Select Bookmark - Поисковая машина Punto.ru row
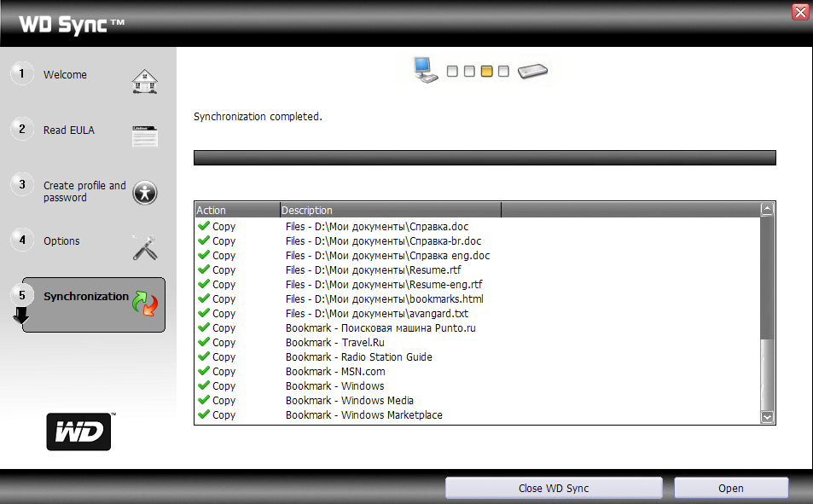813x504 pixels. click(478, 328)
